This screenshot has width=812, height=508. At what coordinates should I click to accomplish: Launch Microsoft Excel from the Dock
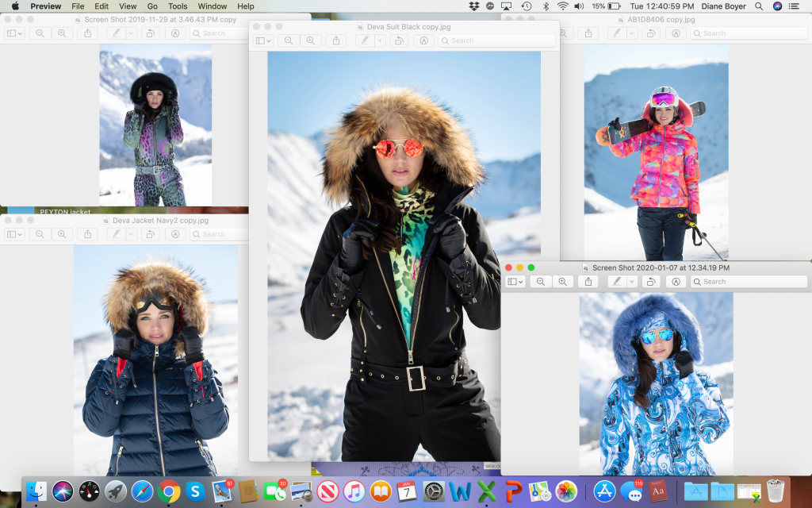pos(487,492)
